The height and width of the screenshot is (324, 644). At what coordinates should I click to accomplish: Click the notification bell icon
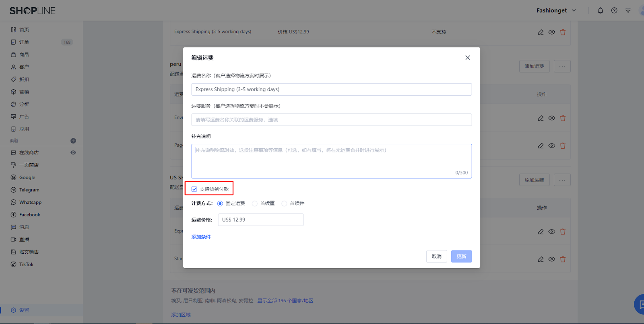tap(600, 10)
